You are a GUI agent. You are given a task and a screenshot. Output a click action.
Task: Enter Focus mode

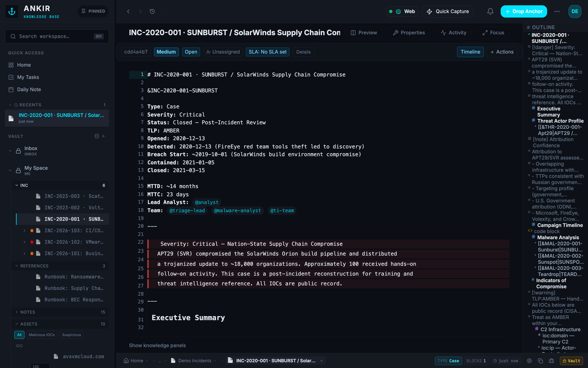point(493,33)
